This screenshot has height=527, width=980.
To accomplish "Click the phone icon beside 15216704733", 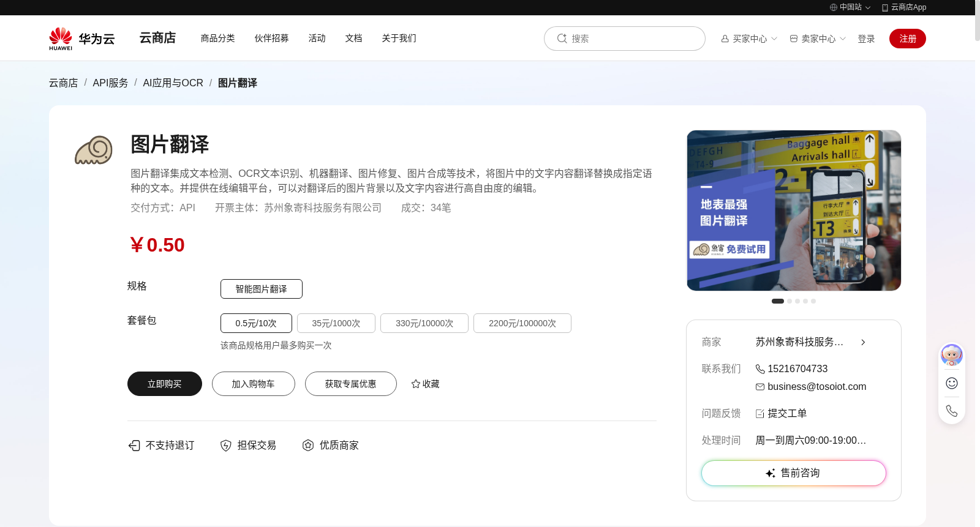I will [x=760, y=369].
